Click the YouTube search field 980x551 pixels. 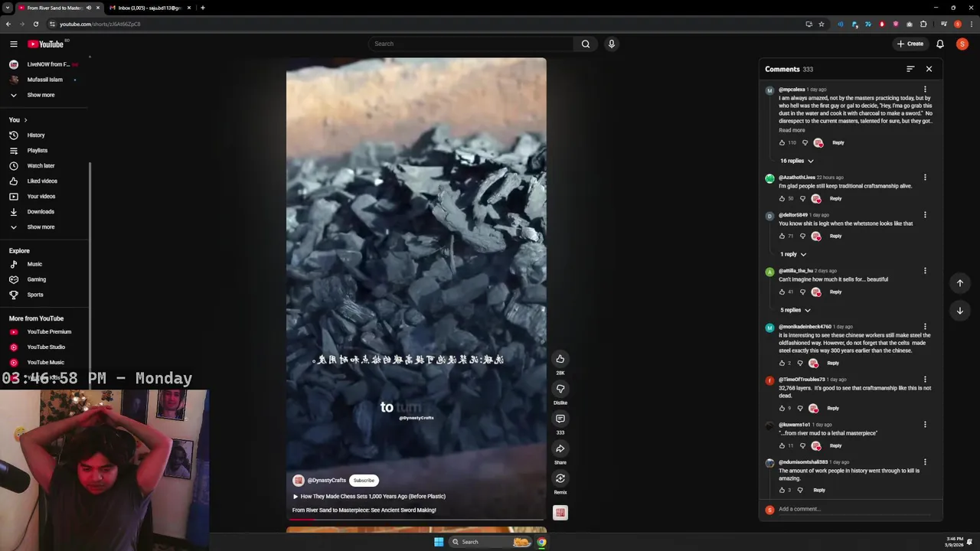point(471,44)
